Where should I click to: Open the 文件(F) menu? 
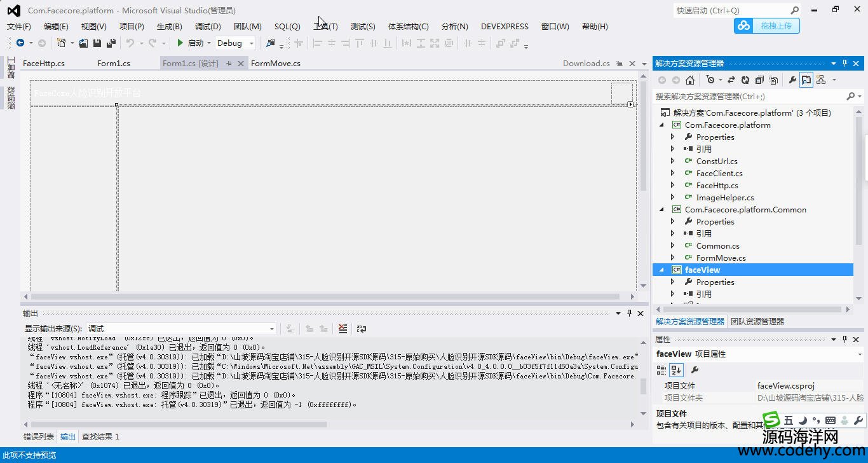[18, 26]
